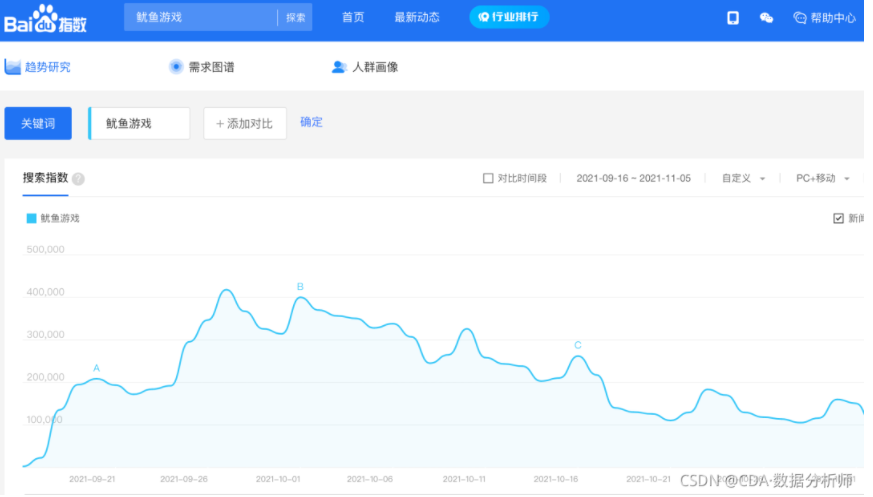Open the PC+移动 source dropdown
Image resolution: width=873 pixels, height=497 pixels.
point(822,178)
